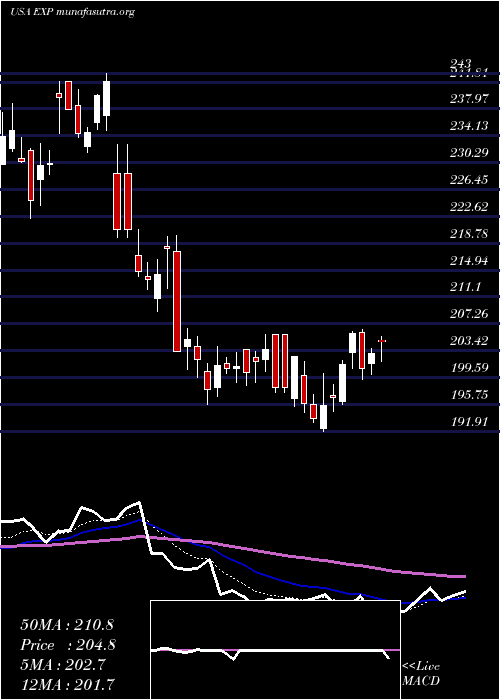Click the '12MA : 201.7' readout

(67, 684)
